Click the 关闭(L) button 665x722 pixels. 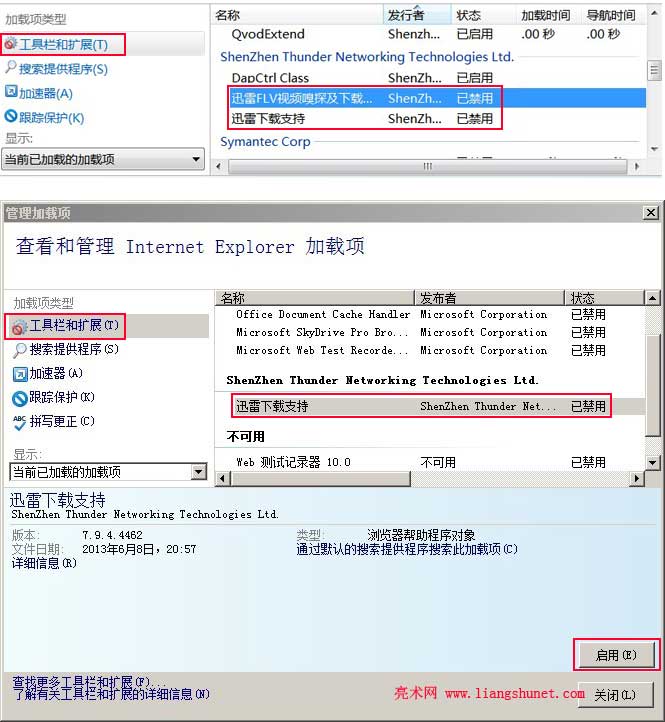coord(615,694)
